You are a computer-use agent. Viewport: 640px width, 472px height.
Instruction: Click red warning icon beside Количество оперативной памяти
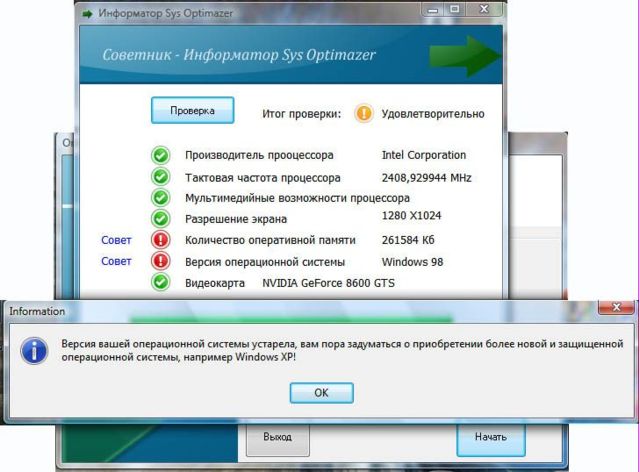click(160, 240)
